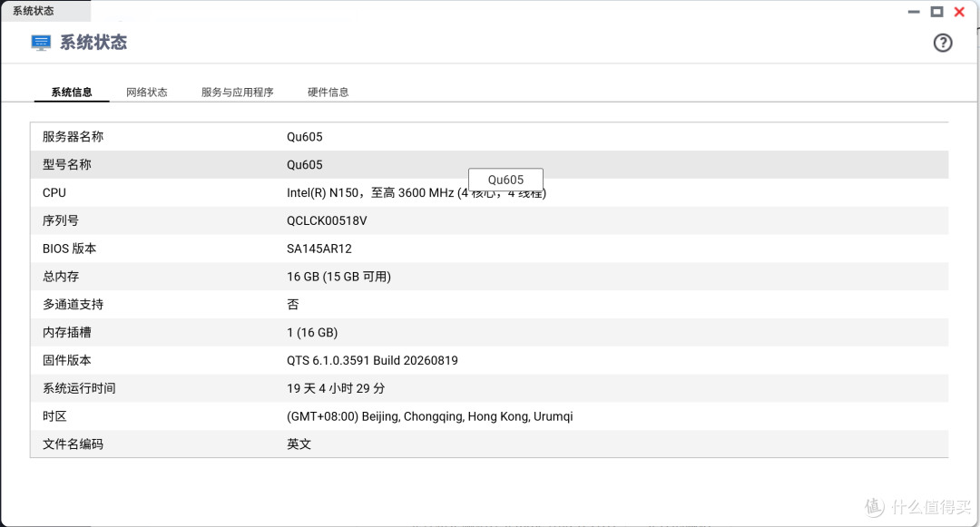Screen dimensions: 980x527
Task: Click the 否 multi-channel value
Action: tap(293, 305)
